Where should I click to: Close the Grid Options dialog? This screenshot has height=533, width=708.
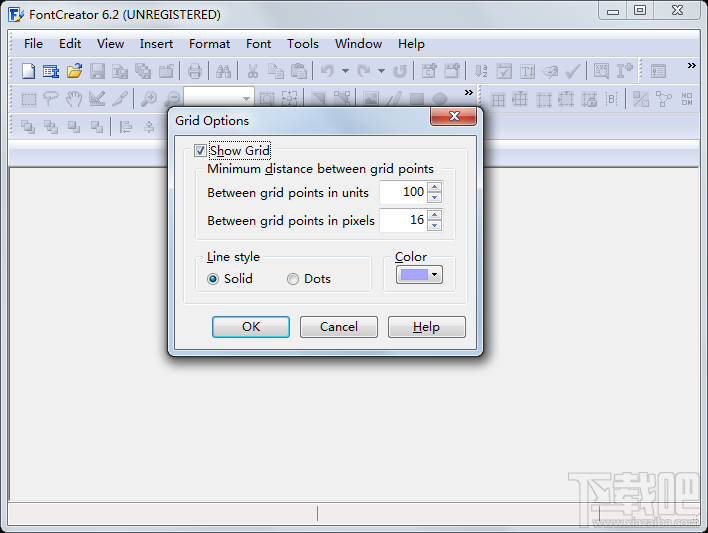click(454, 116)
